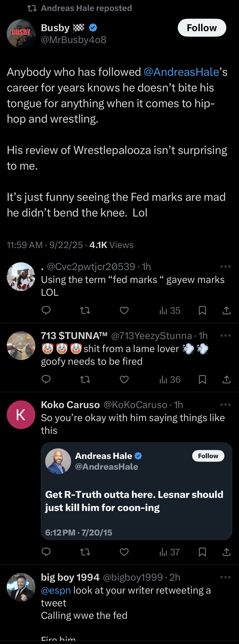Expand the more menu for big boy 1994
Viewport: 239px width, 644px height.
coord(225,577)
